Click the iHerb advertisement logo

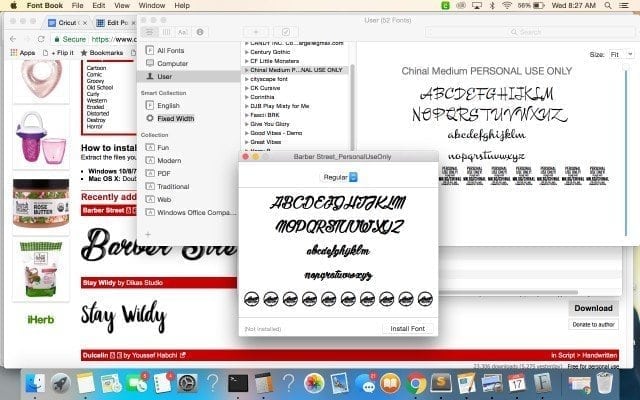pos(40,320)
